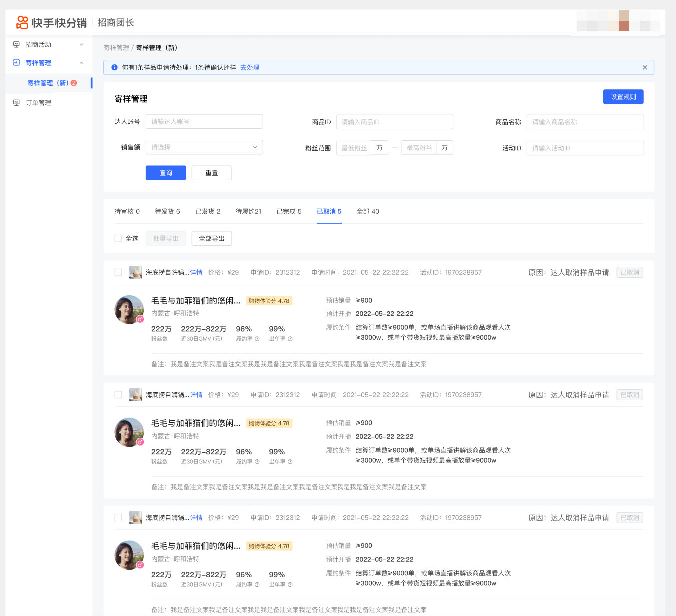Screen dimensions: 676x616
Task: Click the user profile area at top right
Action: (618, 21)
